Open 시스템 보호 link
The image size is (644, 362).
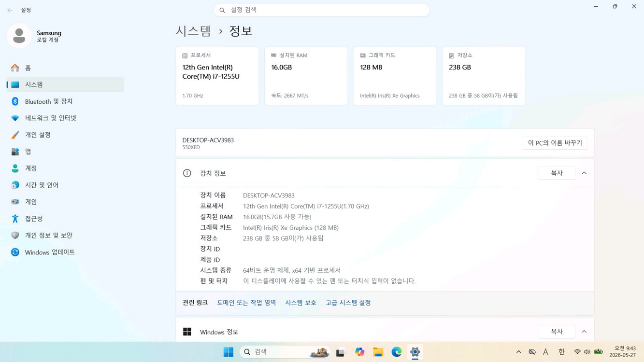click(x=301, y=303)
